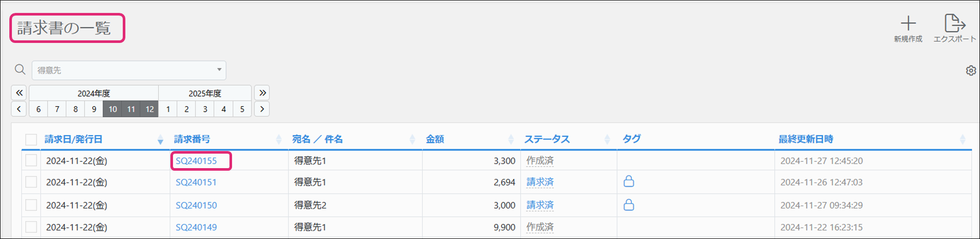
Task: Go to previous month with single-left arrow
Action: 19,109
